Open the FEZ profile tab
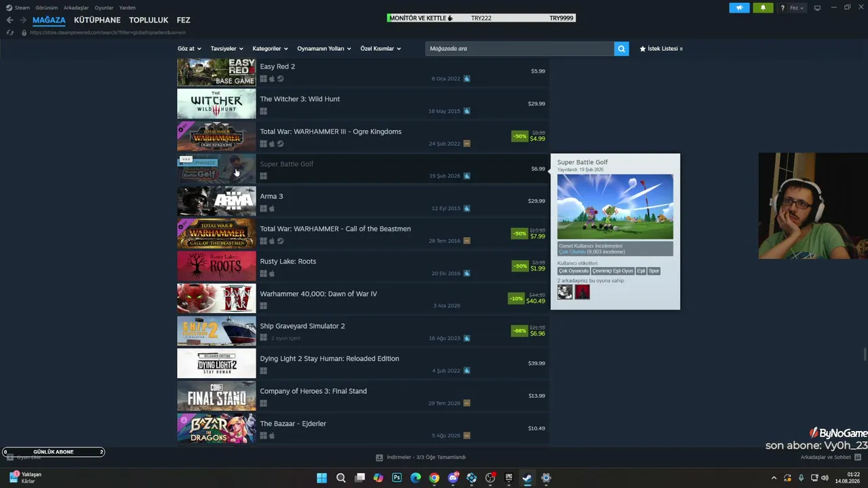Screen dimensions: 868x488 click(183, 20)
